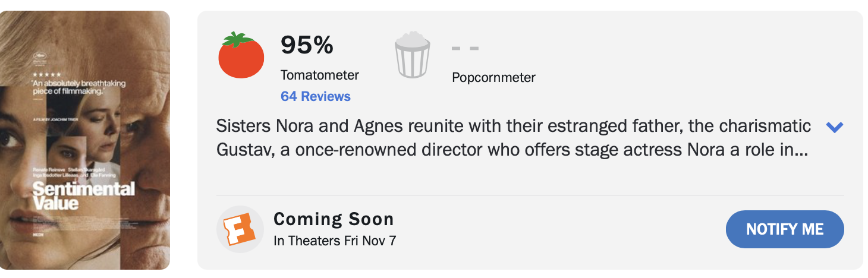Select the Tomatometer label
The height and width of the screenshot is (278, 868).
(320, 75)
